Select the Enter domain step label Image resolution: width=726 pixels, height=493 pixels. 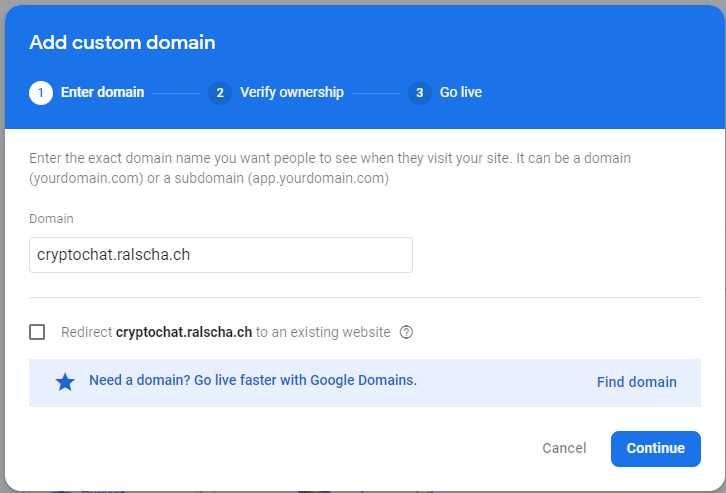(102, 93)
